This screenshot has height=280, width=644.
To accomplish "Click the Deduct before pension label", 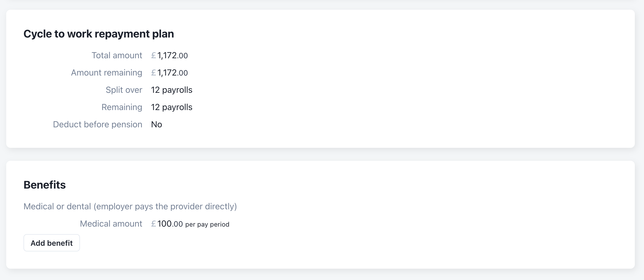I will (x=98, y=124).
